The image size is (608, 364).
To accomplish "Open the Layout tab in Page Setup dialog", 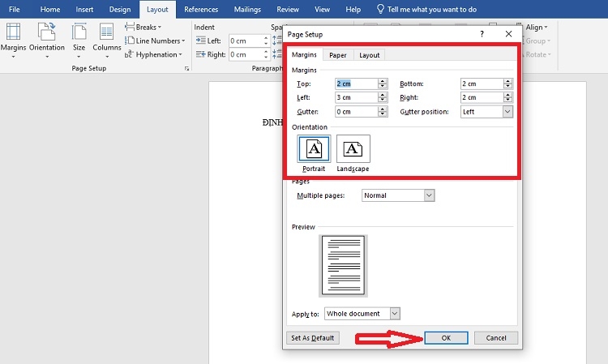I will (369, 55).
